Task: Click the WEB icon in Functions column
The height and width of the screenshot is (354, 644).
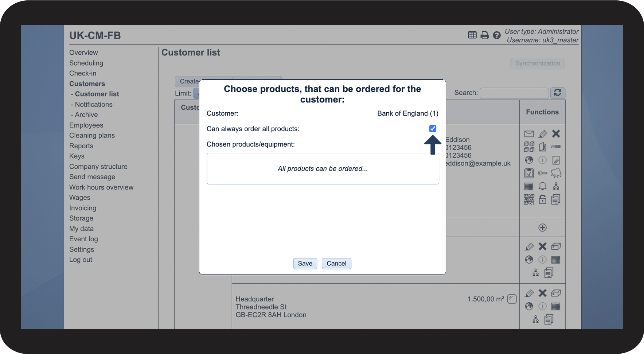Action: [x=556, y=147]
